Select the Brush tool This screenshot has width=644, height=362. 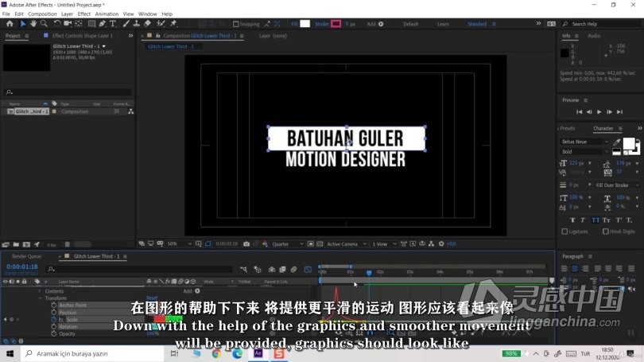pyautogui.click(x=126, y=24)
